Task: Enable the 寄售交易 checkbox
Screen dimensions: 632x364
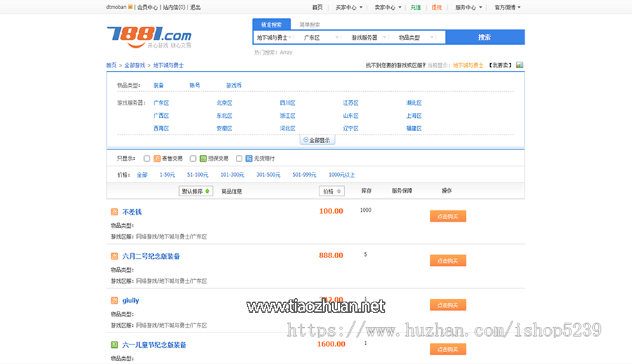Action: tap(147, 159)
